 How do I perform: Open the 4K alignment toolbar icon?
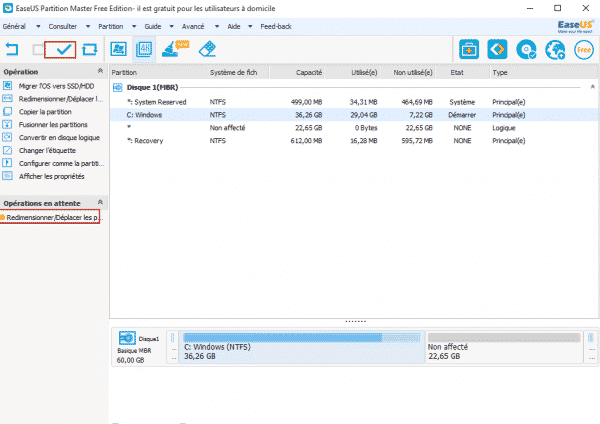pyautogui.click(x=144, y=49)
